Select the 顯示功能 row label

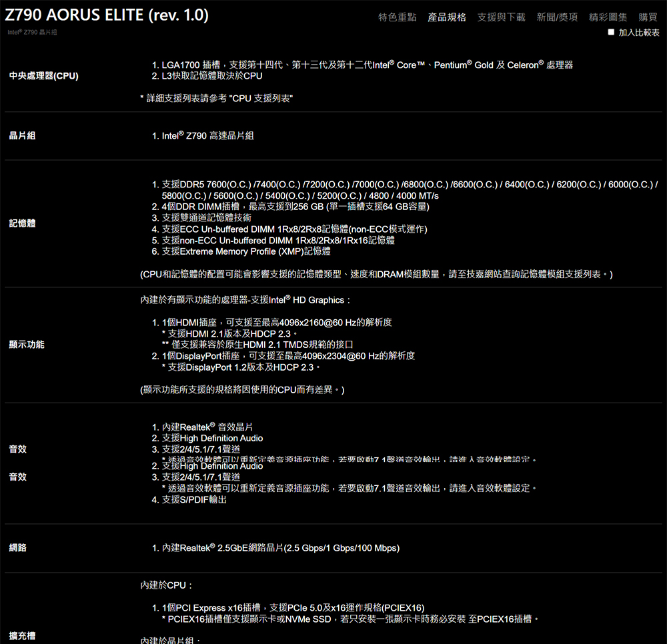click(27, 345)
